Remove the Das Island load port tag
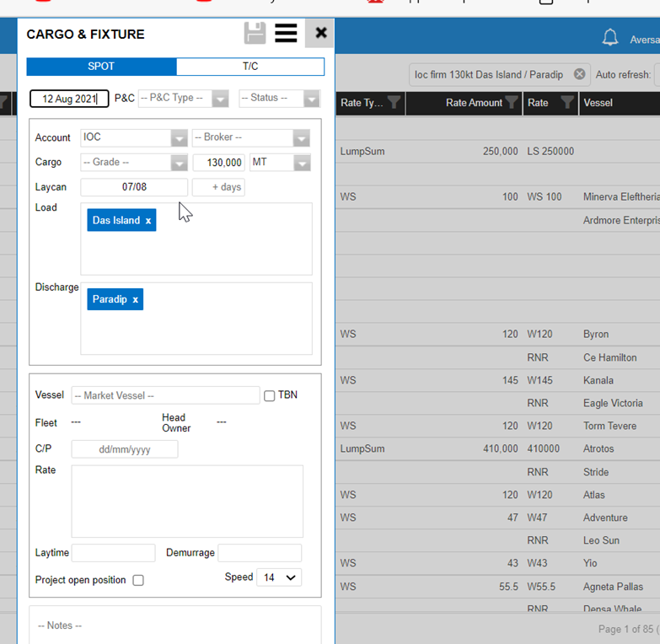The height and width of the screenshot is (644, 660). point(148,221)
